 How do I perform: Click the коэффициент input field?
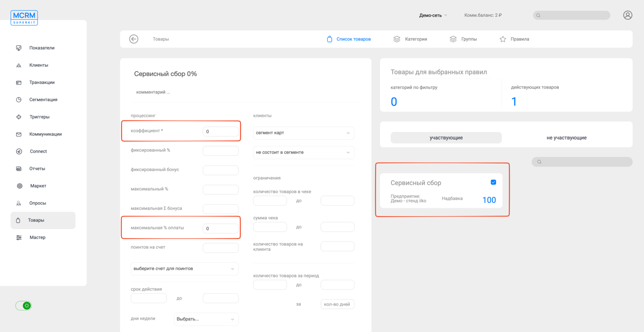click(220, 131)
